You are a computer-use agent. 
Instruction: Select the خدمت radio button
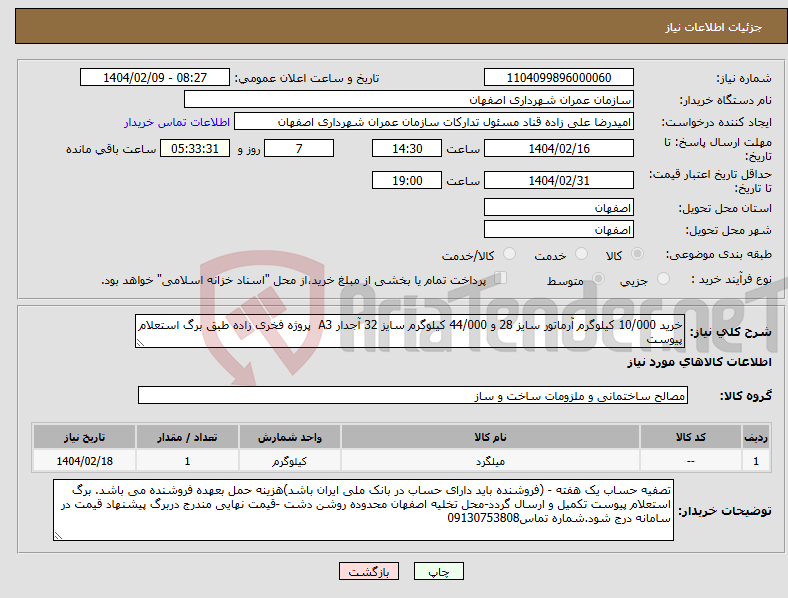581,254
